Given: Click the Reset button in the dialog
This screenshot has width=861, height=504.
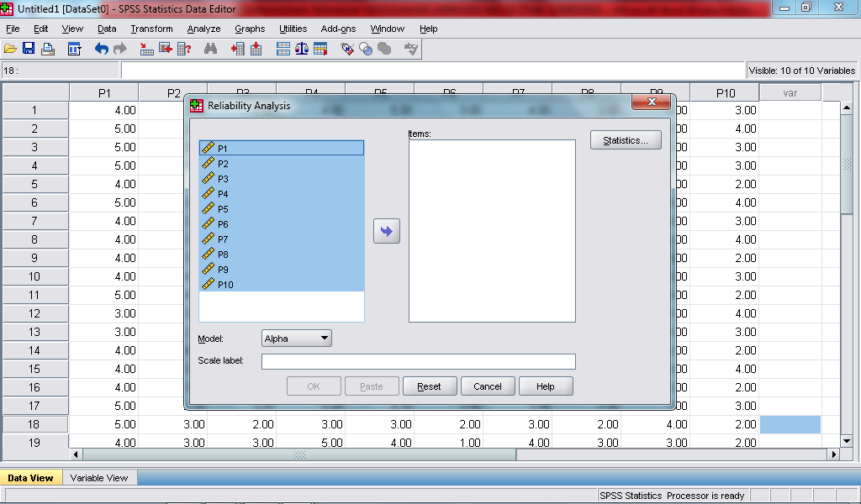Looking at the screenshot, I should 429,386.
